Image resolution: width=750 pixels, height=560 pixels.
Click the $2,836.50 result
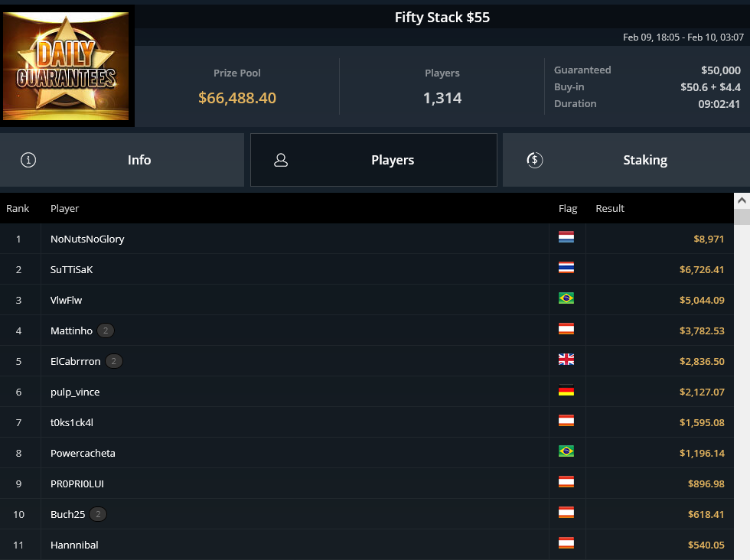(x=702, y=362)
